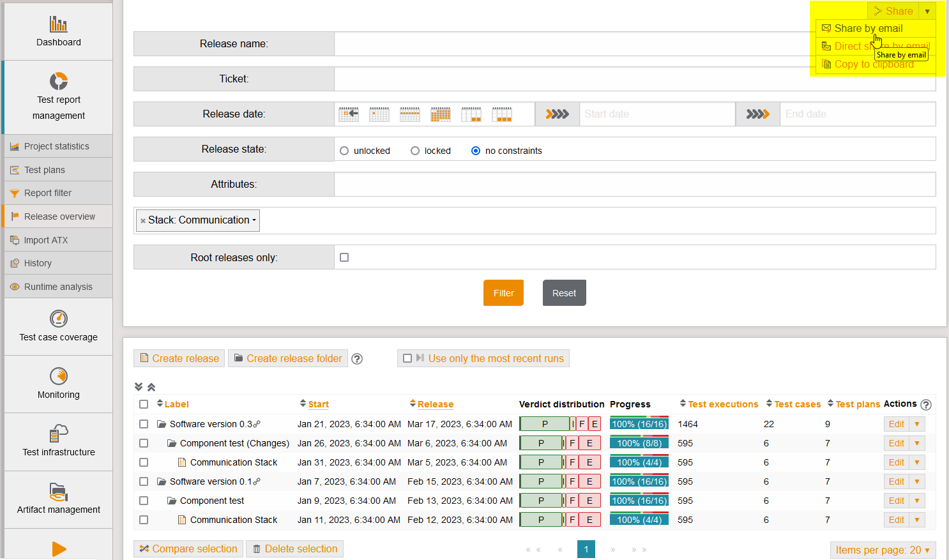Viewport: 949px width, 560px height.
Task: Open the Dashboard icon in sidebar
Action: 58,25
